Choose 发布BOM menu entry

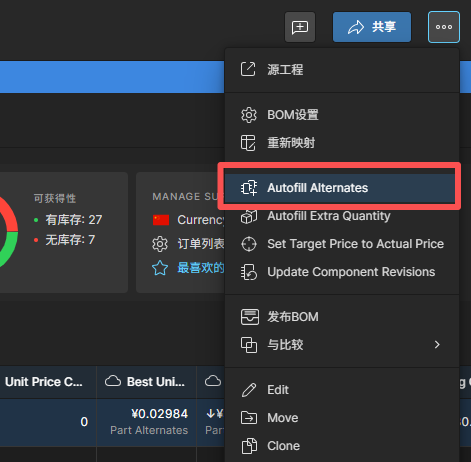(x=342, y=317)
